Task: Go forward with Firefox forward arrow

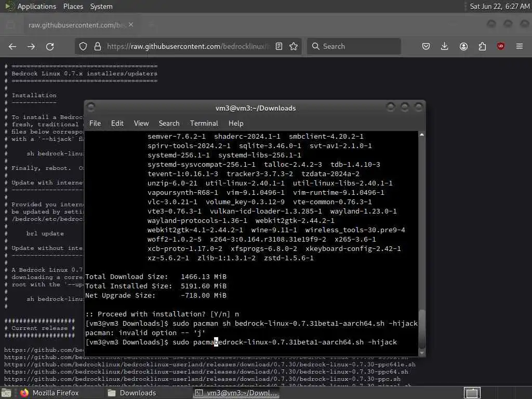Action: tap(31, 46)
